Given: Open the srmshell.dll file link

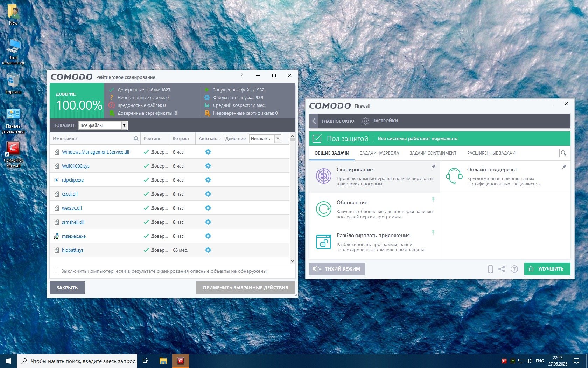Looking at the screenshot, I should pos(73,222).
